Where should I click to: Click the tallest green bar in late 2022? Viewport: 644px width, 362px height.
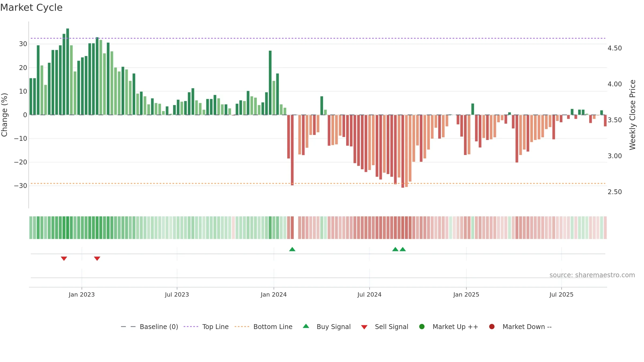[68, 72]
